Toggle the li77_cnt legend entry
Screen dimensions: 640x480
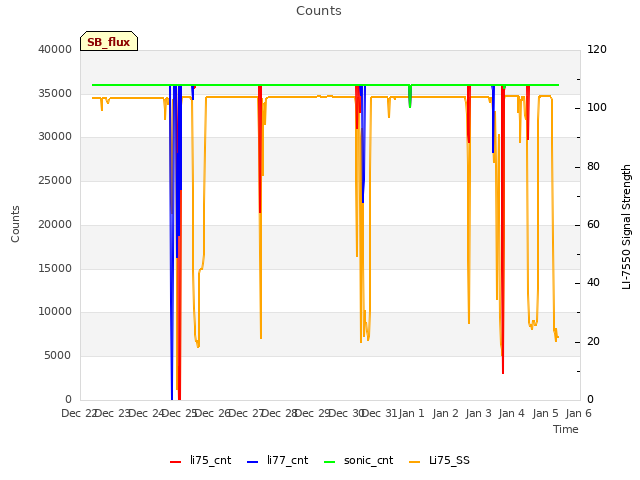tap(278, 461)
